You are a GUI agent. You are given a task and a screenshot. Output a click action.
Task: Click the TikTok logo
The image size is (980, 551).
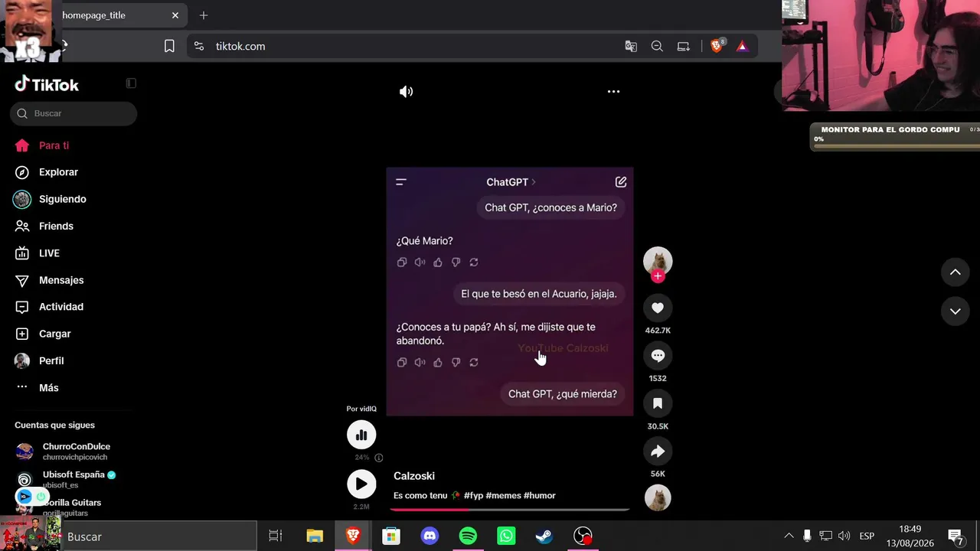(x=47, y=84)
